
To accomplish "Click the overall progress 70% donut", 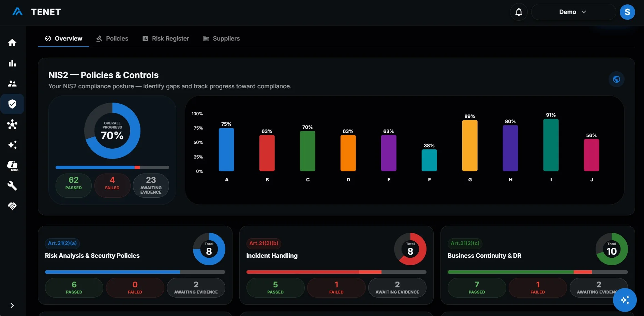I will click(112, 131).
